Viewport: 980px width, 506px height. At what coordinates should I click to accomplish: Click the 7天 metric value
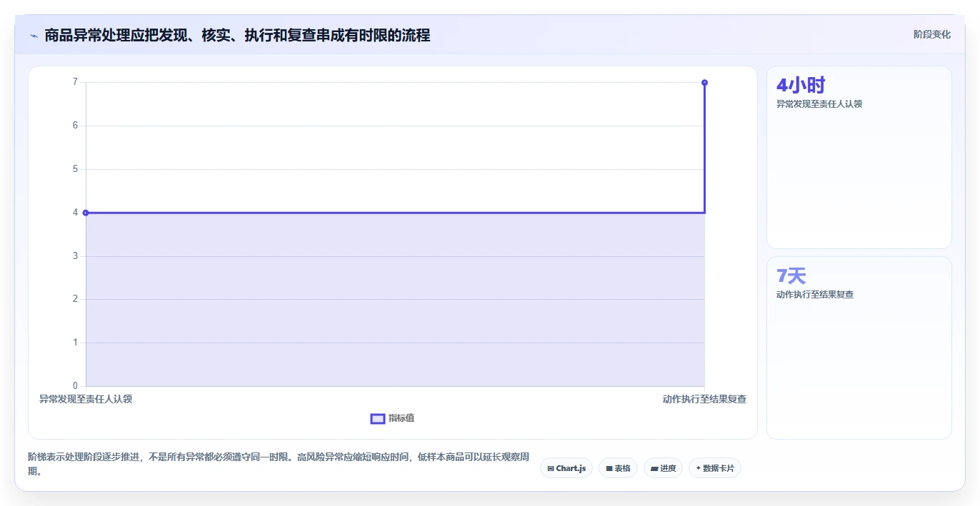click(x=791, y=276)
